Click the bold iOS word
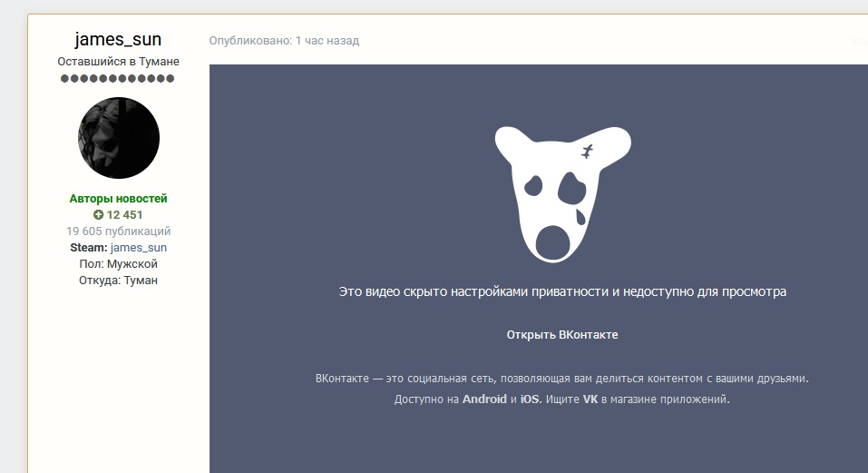This screenshot has width=868, height=473. click(529, 399)
